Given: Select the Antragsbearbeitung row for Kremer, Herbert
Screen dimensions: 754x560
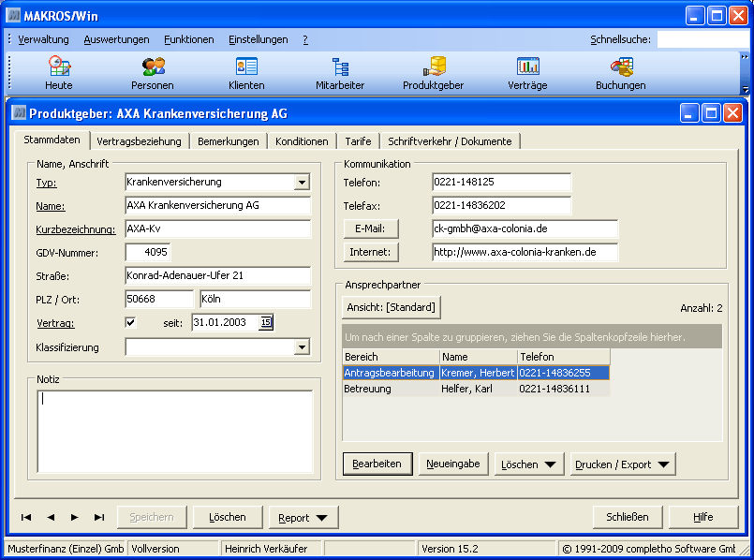Looking at the screenshot, I should pyautogui.click(x=476, y=373).
